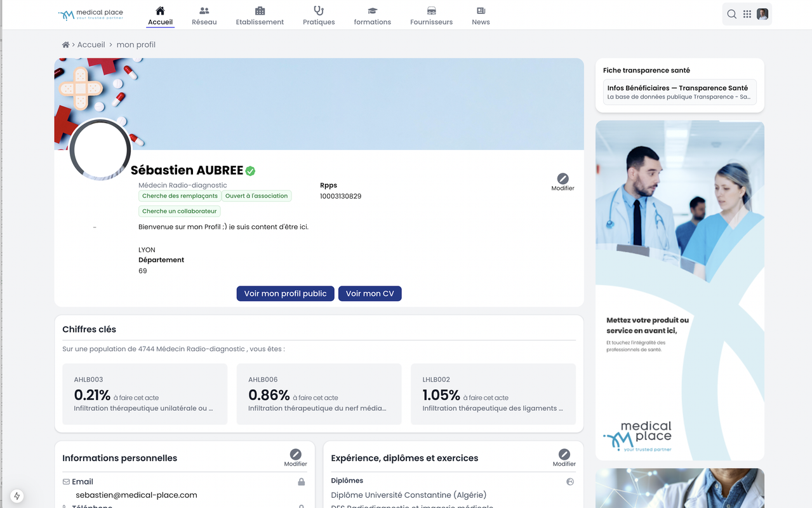Viewport: 812px width, 508px height.
Task: Open the News tab
Action: 481,16
